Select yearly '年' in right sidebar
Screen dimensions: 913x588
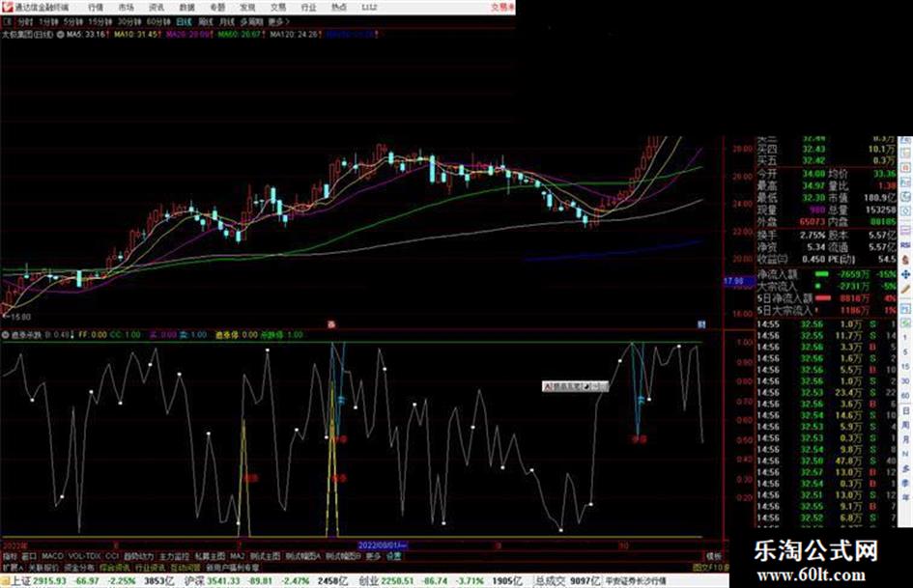(905, 497)
